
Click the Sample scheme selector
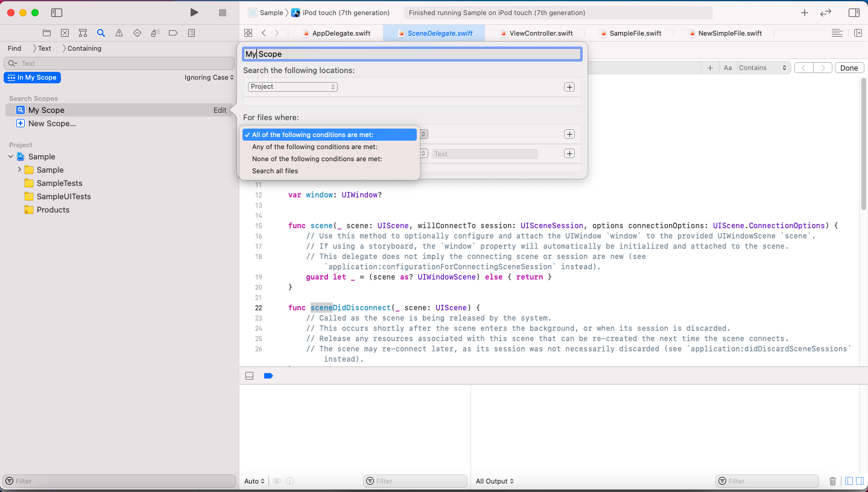[266, 13]
